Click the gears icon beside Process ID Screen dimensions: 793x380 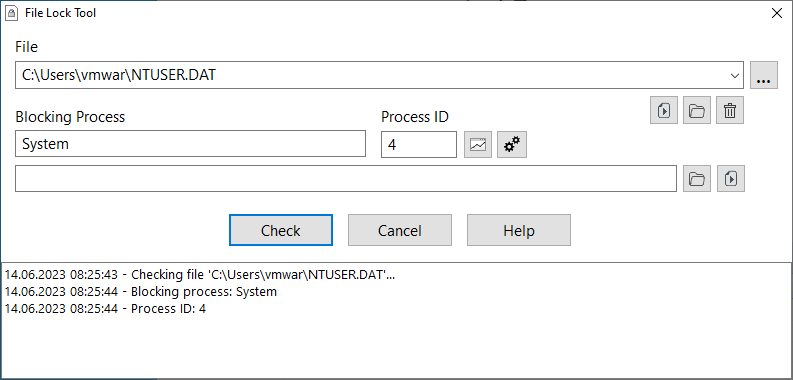click(512, 145)
